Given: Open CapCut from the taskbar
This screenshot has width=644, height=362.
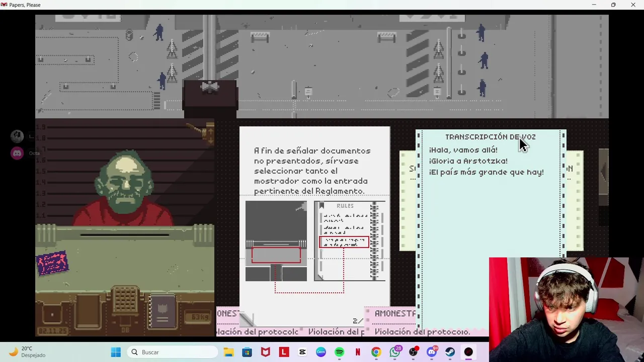Looking at the screenshot, I should (302, 352).
